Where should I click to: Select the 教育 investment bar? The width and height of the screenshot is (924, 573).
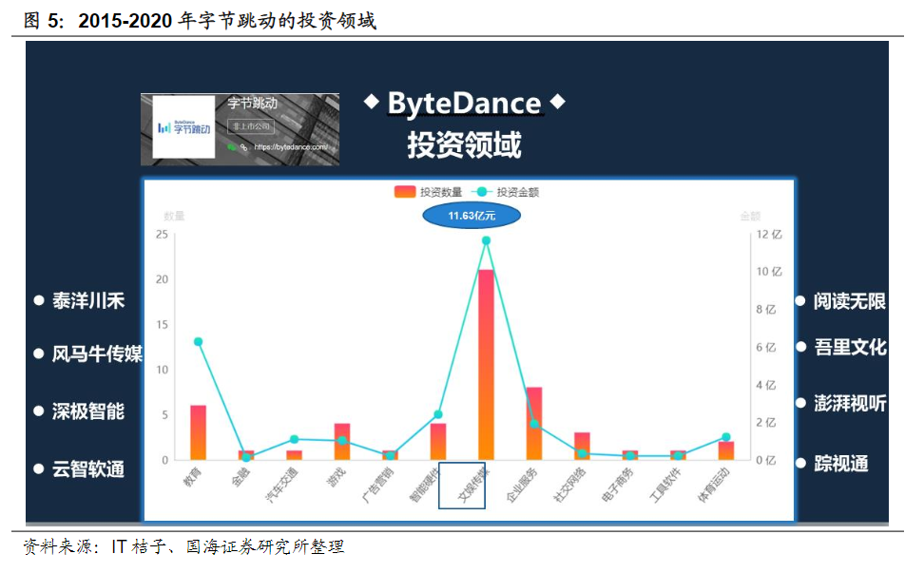pyautogui.click(x=198, y=432)
